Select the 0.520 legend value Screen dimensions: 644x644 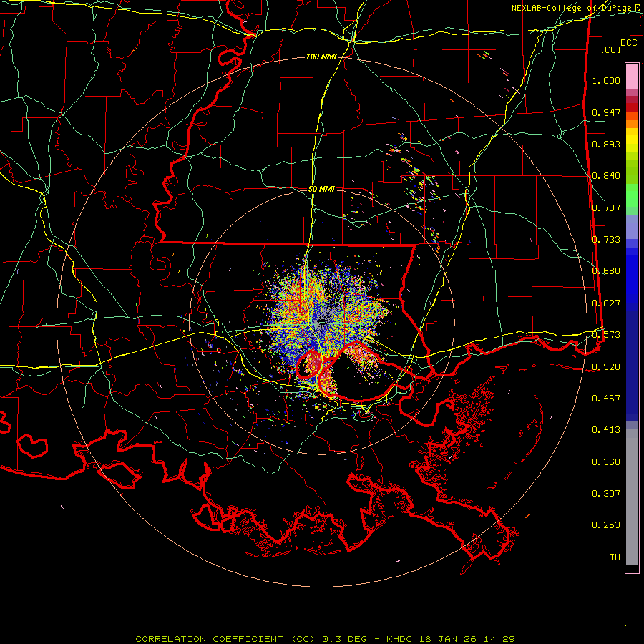[606, 367]
